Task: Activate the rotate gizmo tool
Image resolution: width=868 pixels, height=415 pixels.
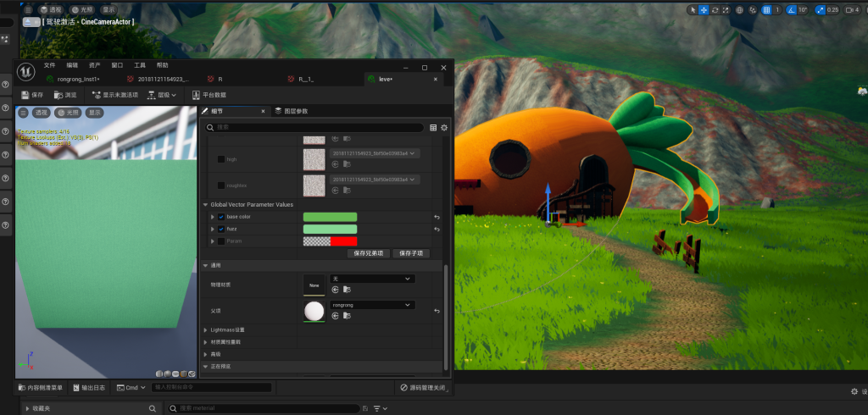Action: (x=715, y=10)
